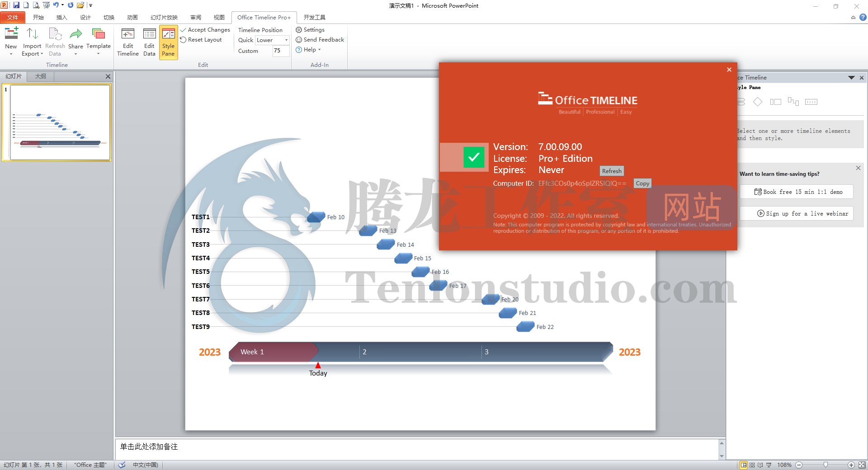
Task: Click Sign up for a live webinar
Action: (x=797, y=213)
